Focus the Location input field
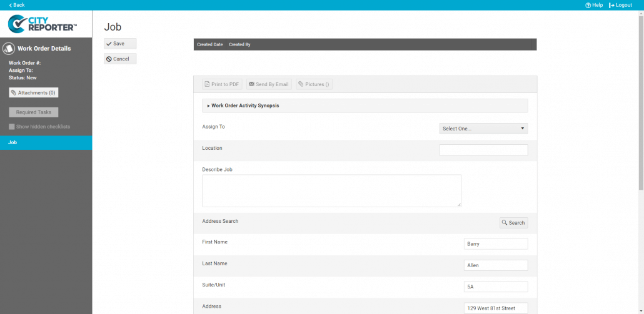The width and height of the screenshot is (644, 314). click(x=483, y=150)
